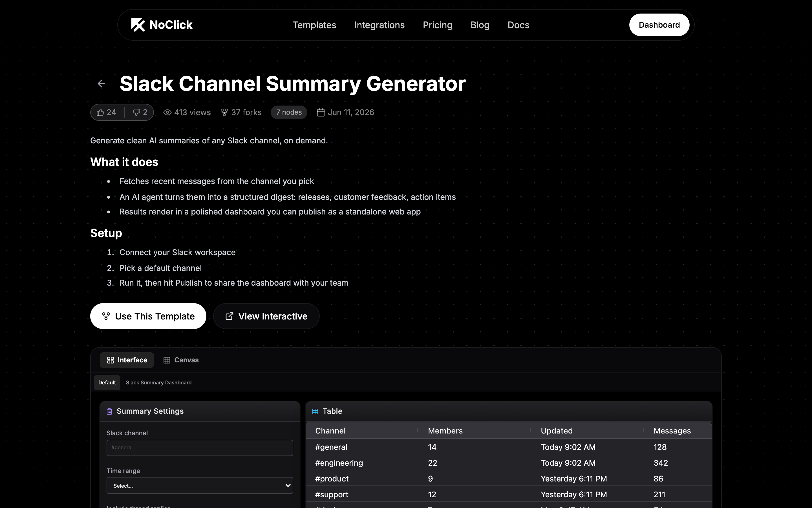
Task: Select the #product table cell
Action: (x=332, y=479)
